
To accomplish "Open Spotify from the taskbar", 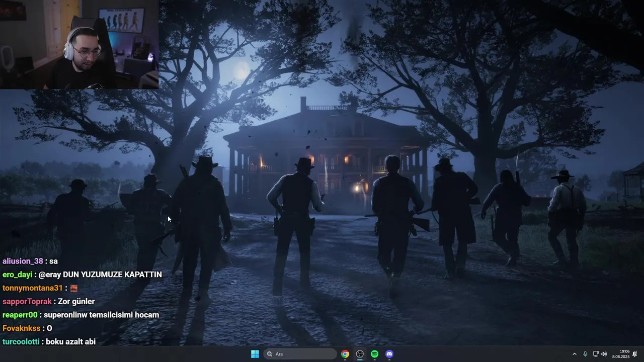I will point(374,354).
